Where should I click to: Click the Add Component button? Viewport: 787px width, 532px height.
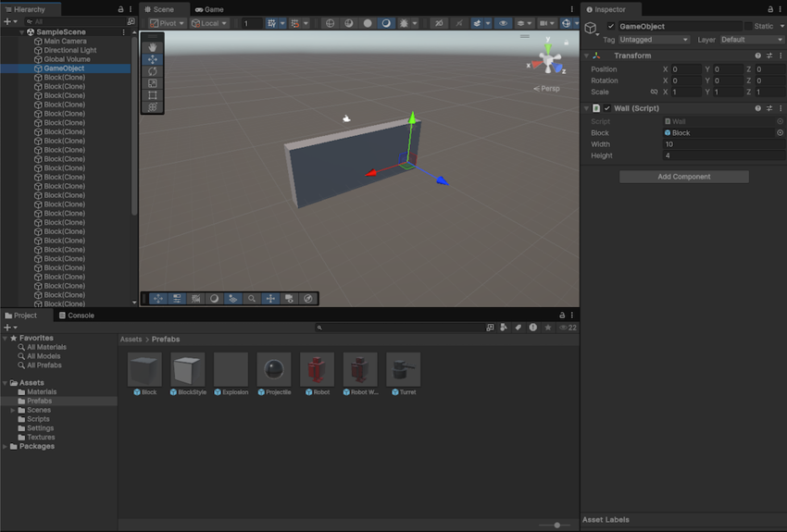click(x=683, y=177)
